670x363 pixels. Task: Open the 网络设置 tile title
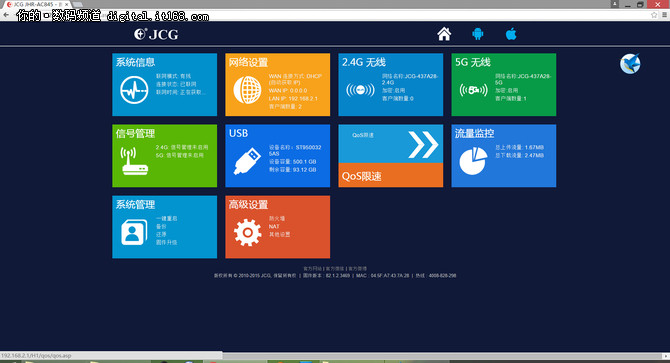[248, 62]
